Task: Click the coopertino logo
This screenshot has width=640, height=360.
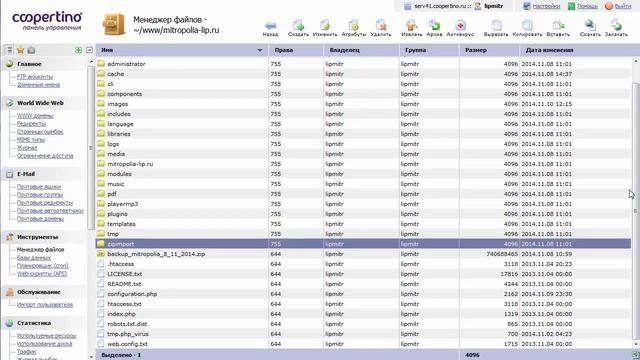Action: (47, 21)
